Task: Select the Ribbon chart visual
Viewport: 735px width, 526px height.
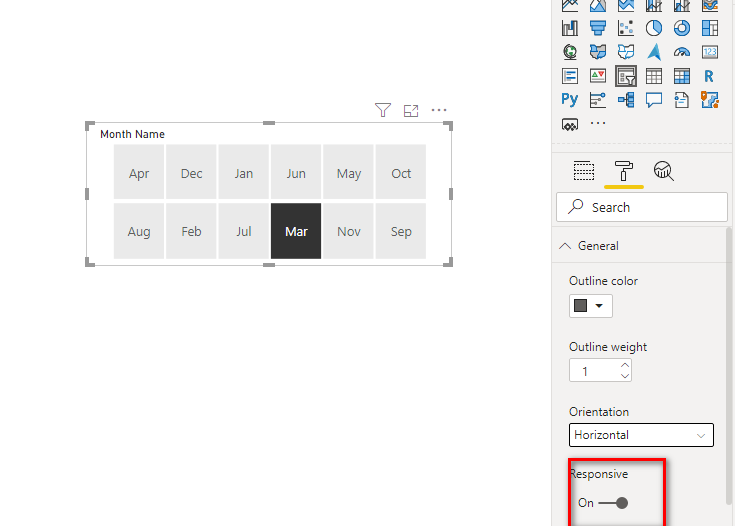Action: click(710, 5)
